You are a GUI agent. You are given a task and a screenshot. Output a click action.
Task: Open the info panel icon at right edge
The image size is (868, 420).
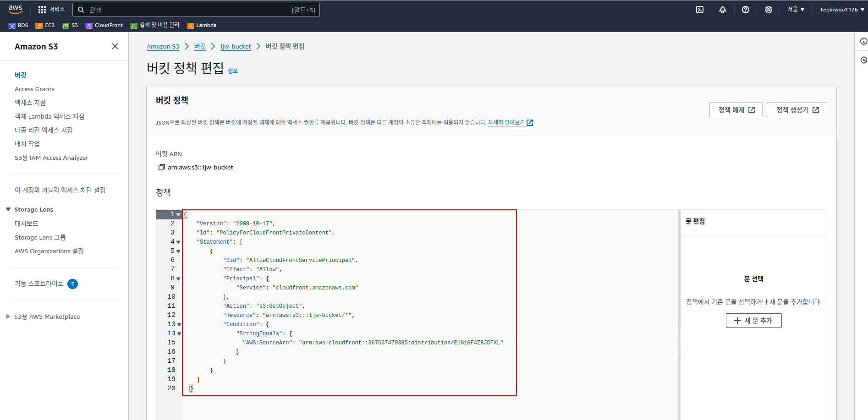(x=863, y=41)
